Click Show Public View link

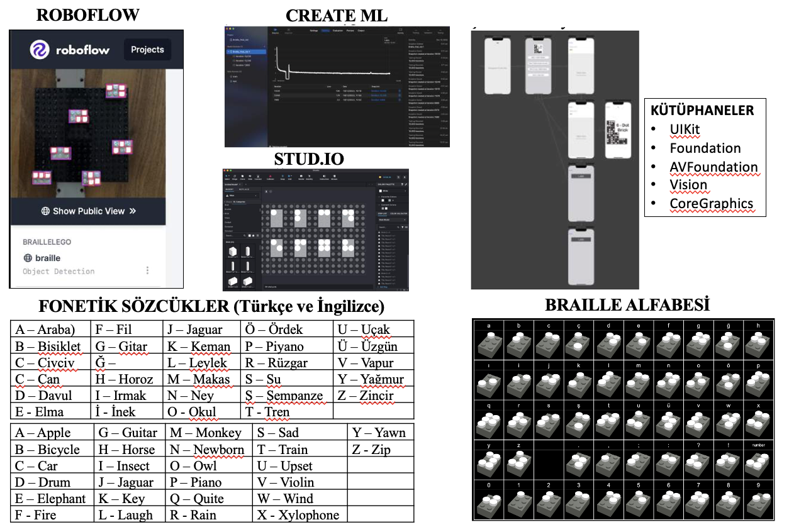(x=88, y=211)
